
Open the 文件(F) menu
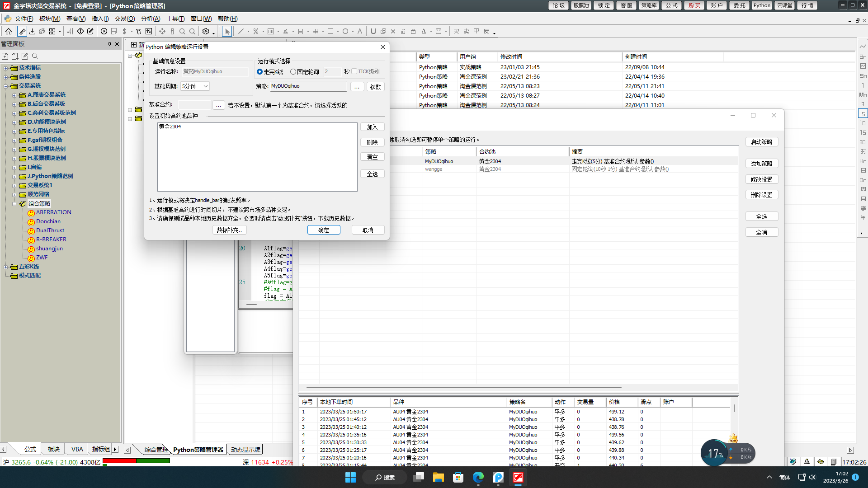tap(24, 19)
